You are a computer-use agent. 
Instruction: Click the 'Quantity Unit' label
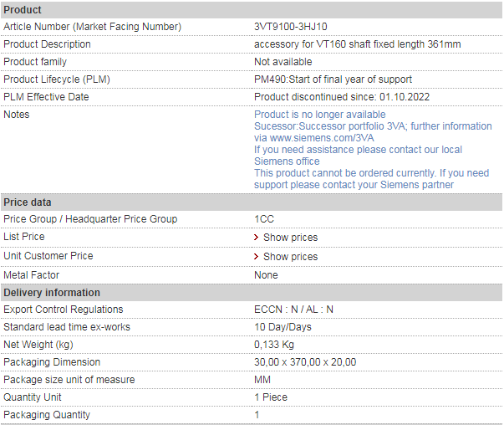[x=32, y=397]
